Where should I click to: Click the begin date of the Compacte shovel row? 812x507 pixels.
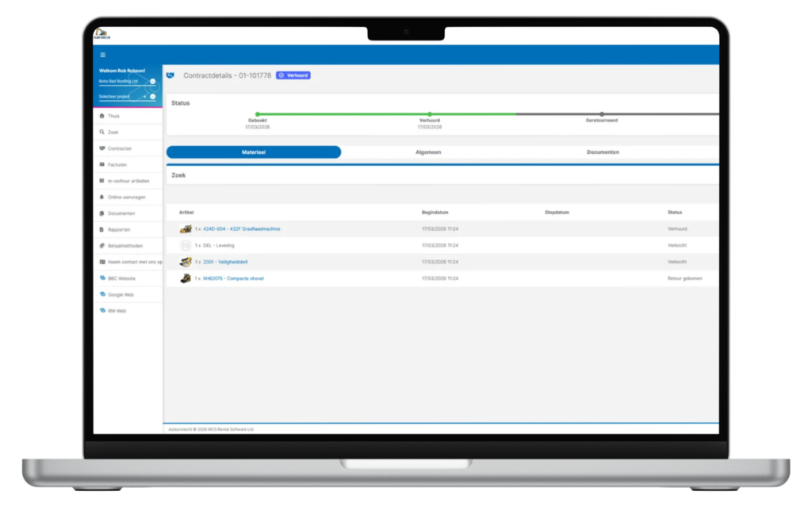click(439, 278)
